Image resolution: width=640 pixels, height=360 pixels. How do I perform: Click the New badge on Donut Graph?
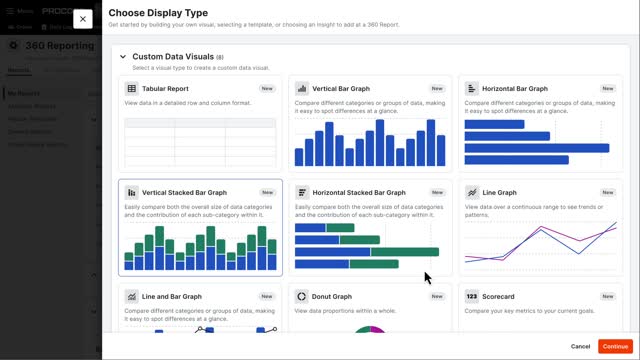click(437, 297)
